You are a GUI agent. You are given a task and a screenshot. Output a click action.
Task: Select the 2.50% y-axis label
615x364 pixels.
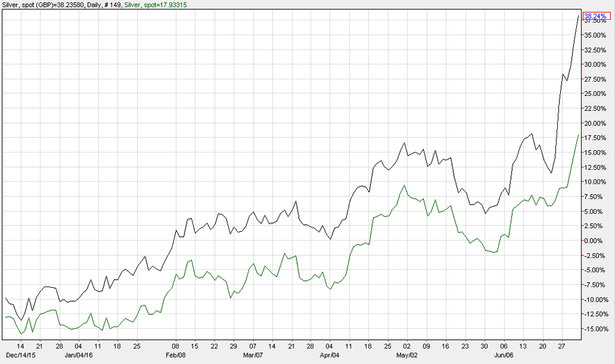(x=595, y=226)
